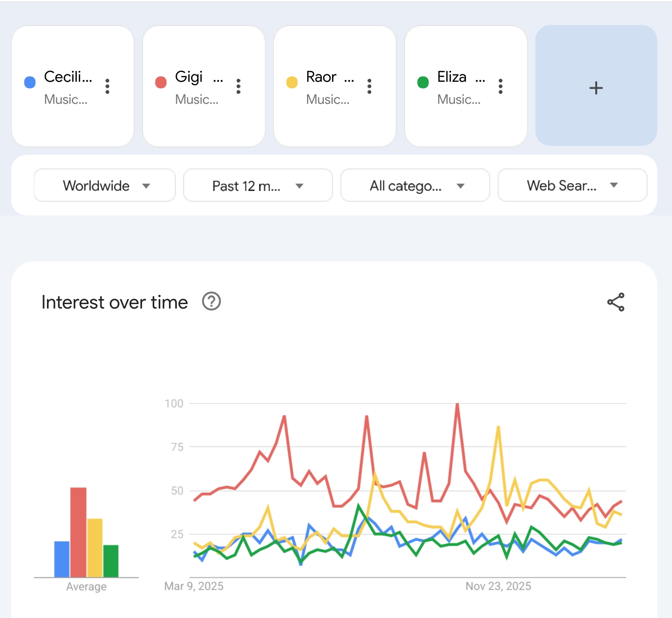
Task: Click the '25' y-axis value
Action: [177, 534]
